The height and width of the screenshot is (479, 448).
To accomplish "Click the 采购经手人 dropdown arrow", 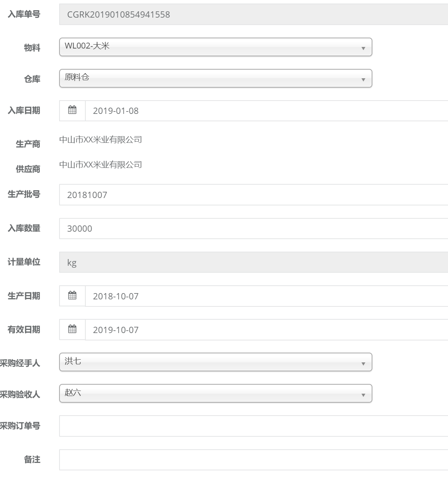I will (363, 364).
